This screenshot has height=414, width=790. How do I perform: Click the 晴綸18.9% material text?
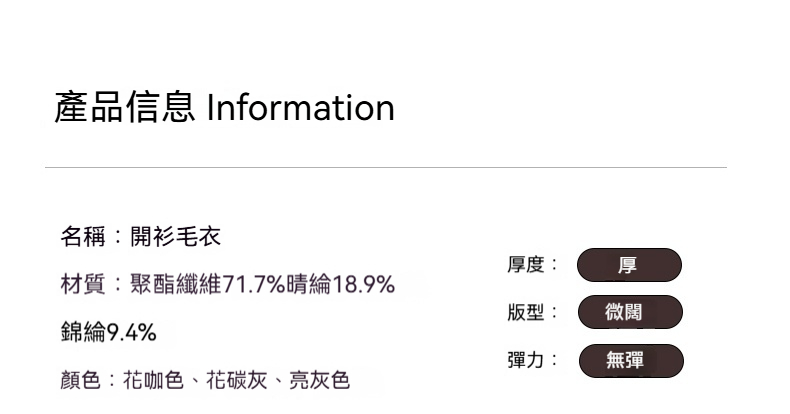341,285
